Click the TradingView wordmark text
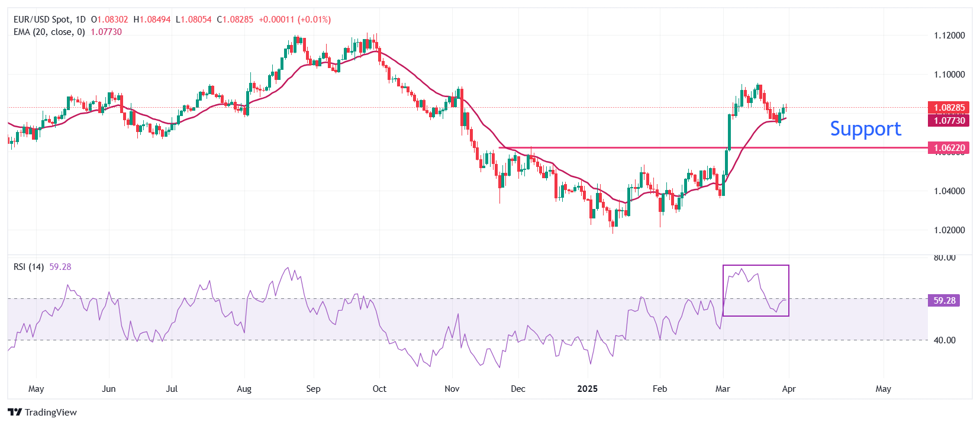The height and width of the screenshot is (425, 980). (51, 413)
